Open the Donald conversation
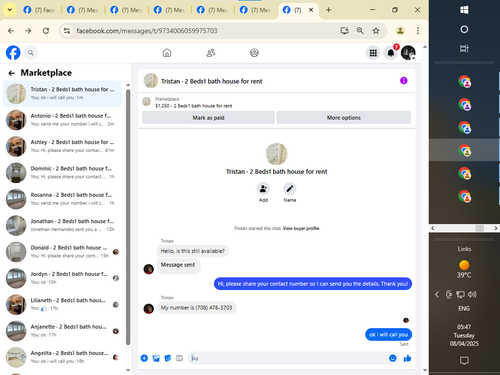 pos(63,252)
